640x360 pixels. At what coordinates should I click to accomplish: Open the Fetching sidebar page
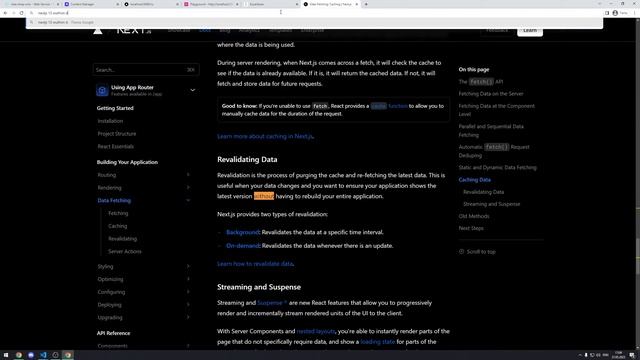point(118,213)
